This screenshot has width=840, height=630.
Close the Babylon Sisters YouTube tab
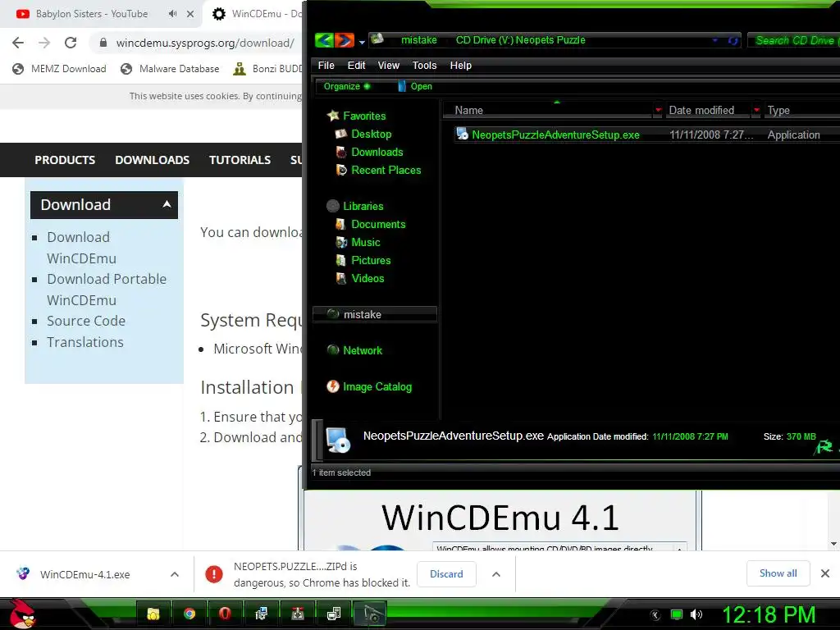[x=190, y=14]
